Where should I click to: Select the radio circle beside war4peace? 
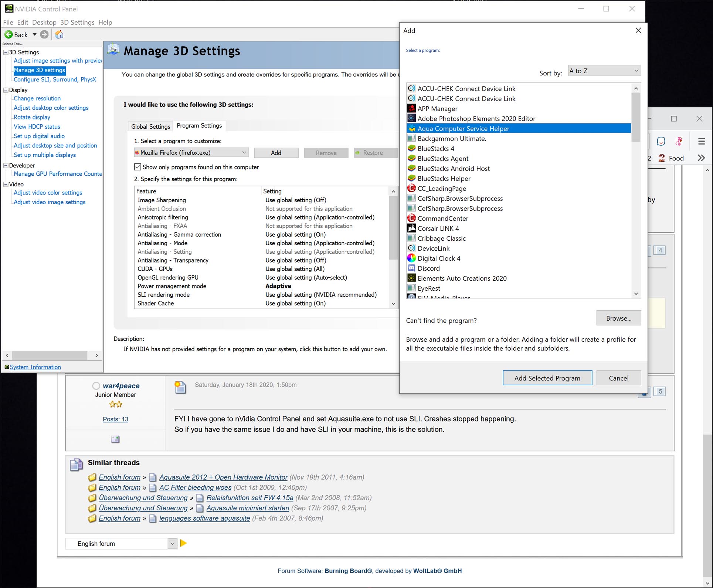click(x=96, y=386)
